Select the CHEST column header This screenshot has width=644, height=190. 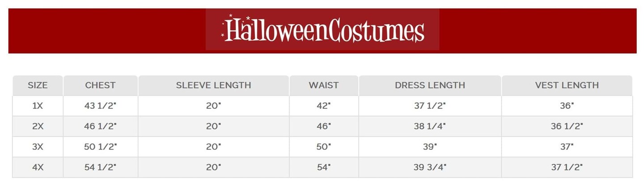pyautogui.click(x=100, y=85)
